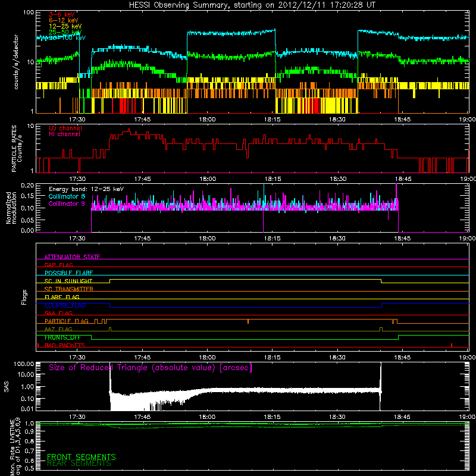476x476 pixels.
Task: Click the orange particle flag spike near 18:09
Action: point(248,321)
